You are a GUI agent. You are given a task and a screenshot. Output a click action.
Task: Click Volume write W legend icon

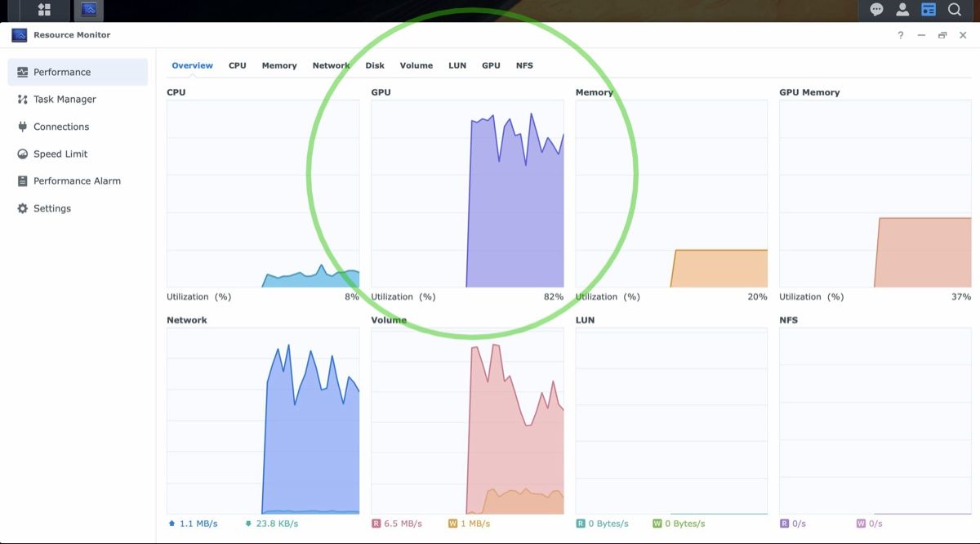tap(452, 524)
